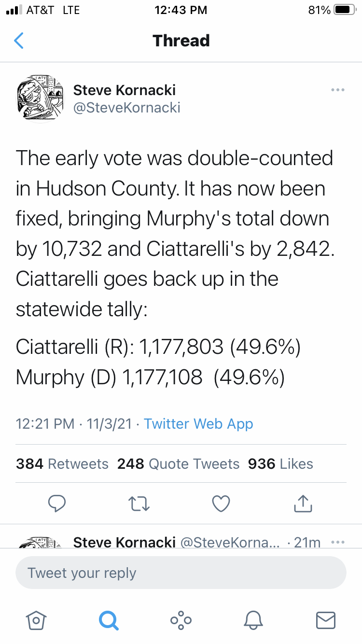Tap the battery indicator in status bar

[x=344, y=10]
